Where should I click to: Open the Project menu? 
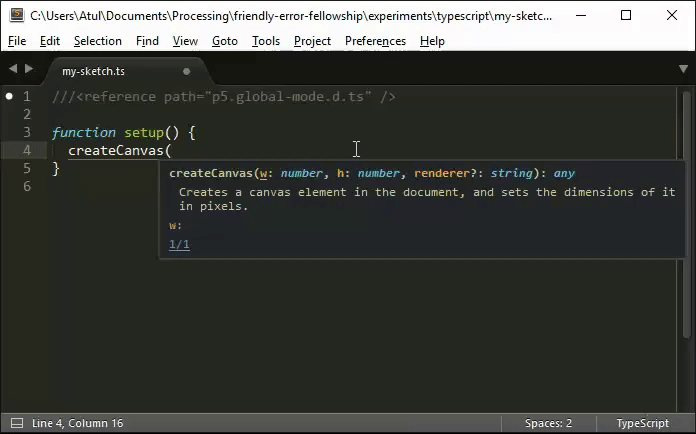coord(312,41)
